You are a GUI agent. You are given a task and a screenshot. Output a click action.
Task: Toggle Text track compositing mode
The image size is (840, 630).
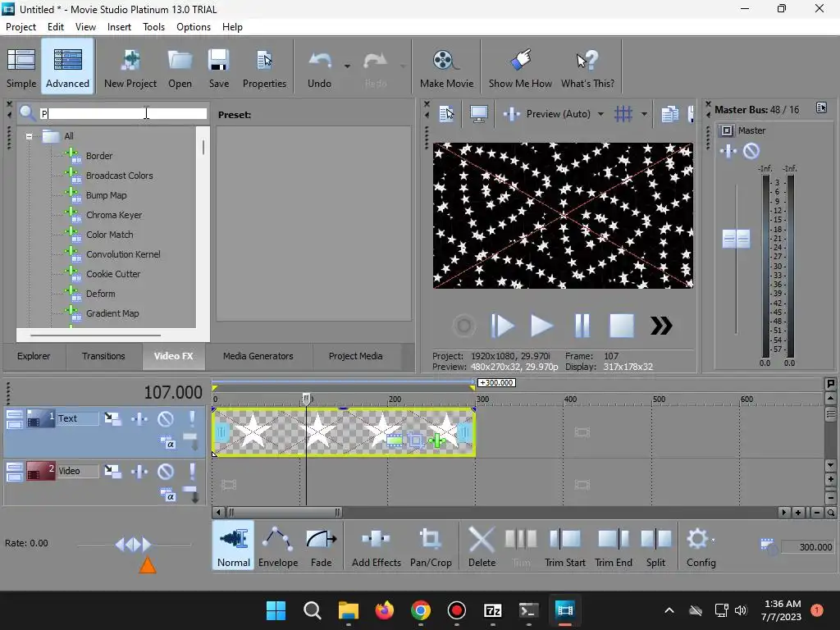pos(168,443)
